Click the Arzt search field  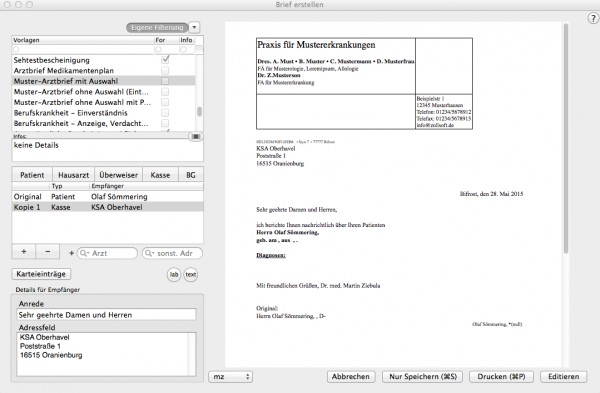[x=107, y=253]
